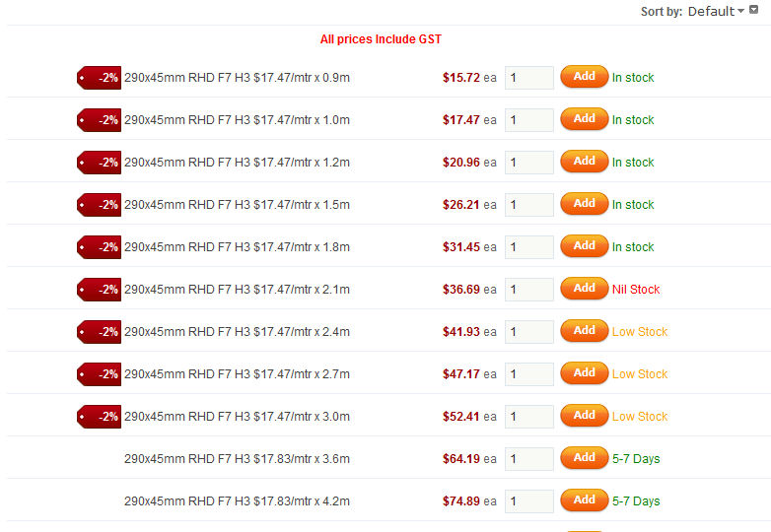Screen dimensions: 771x532
Task: Click the -2% discount tag for 1.5m
Action: click(99, 205)
